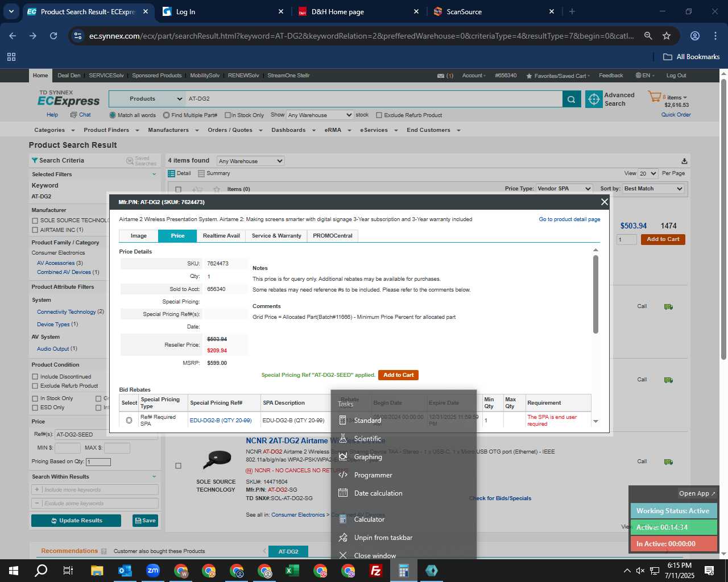The width and height of the screenshot is (728, 582).
Task: Open the mail notifications envelope icon
Action: (x=441, y=76)
